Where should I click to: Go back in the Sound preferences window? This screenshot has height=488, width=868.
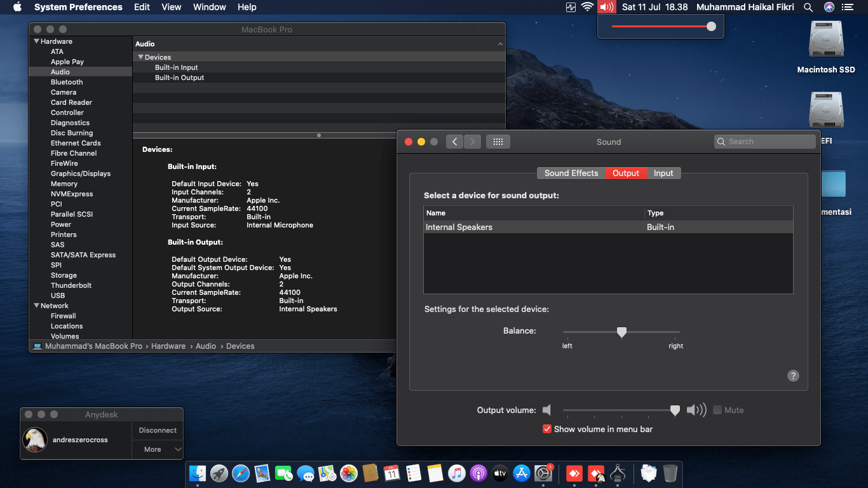pyautogui.click(x=454, y=142)
